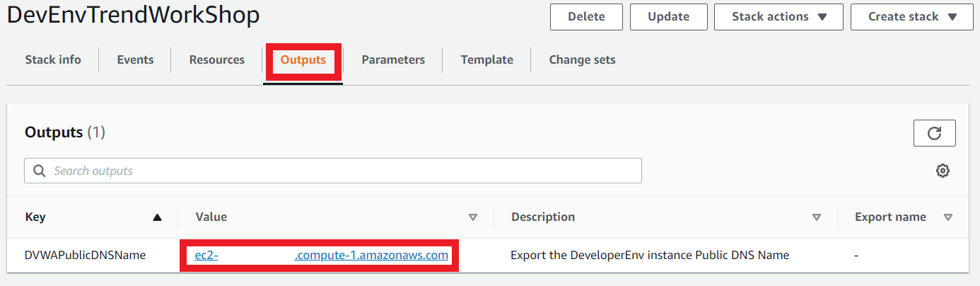View the Events tab

(x=135, y=60)
